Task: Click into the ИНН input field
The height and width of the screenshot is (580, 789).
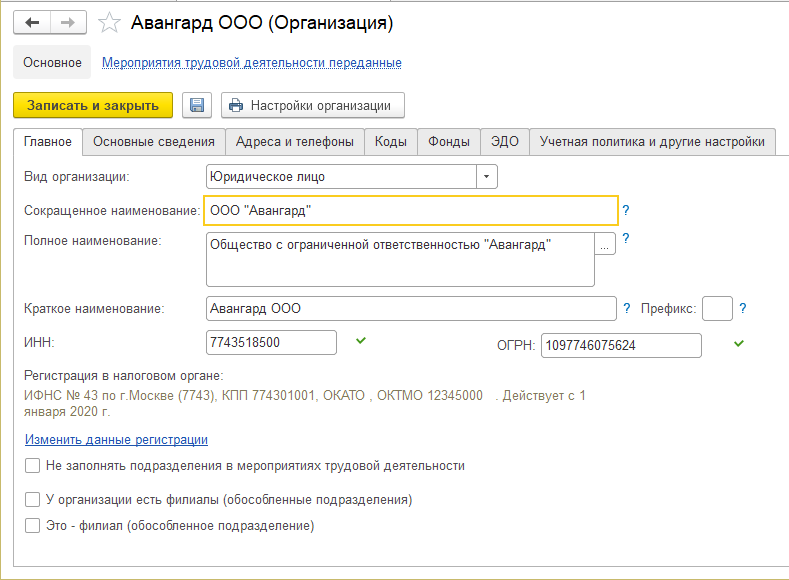Action: (270, 343)
